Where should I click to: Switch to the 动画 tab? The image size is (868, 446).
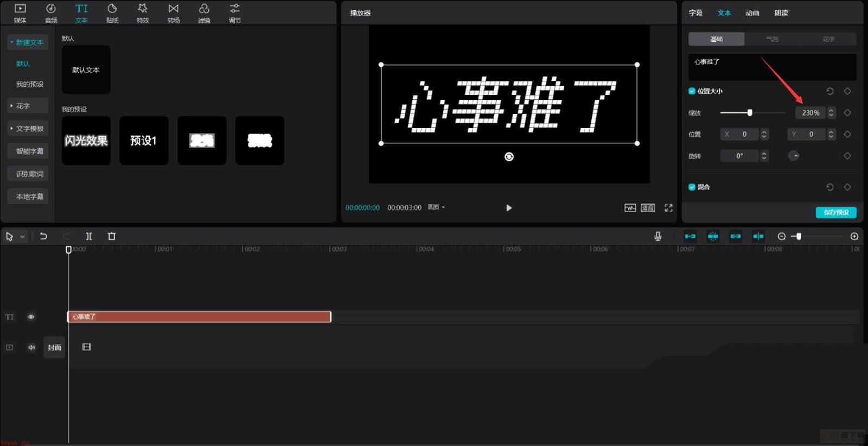(x=752, y=13)
